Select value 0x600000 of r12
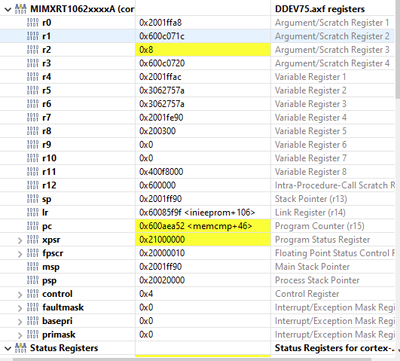This screenshot has width=400, height=361. tap(157, 185)
